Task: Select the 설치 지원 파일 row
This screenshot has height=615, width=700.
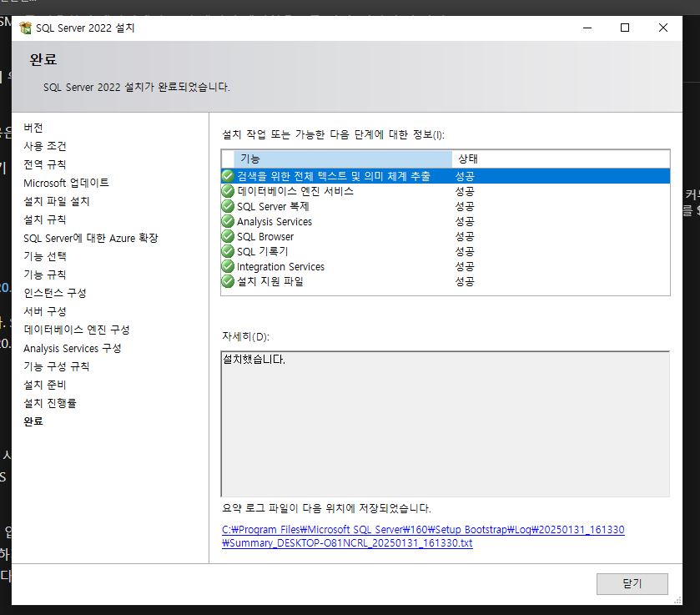Action: click(446, 281)
